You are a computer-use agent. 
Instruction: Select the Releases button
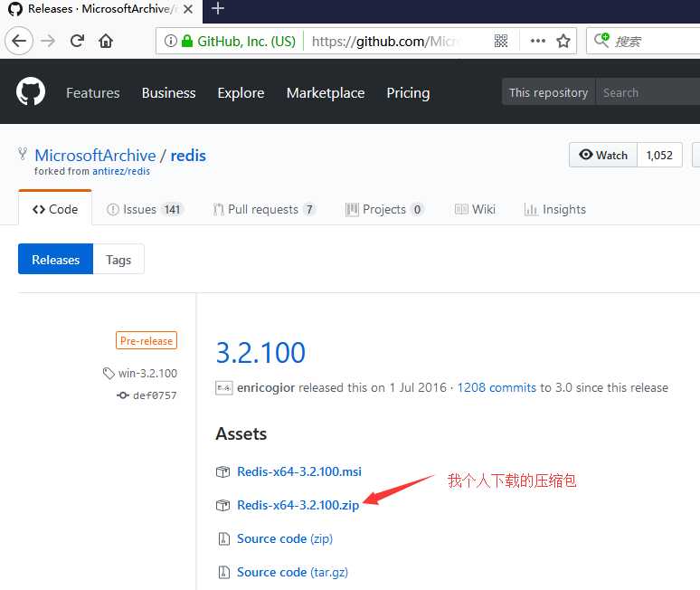pyautogui.click(x=55, y=259)
